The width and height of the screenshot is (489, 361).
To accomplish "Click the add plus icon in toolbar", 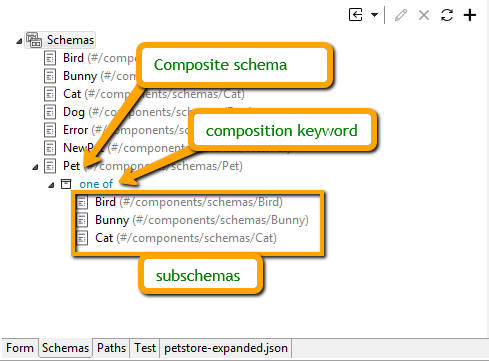I will [x=470, y=15].
